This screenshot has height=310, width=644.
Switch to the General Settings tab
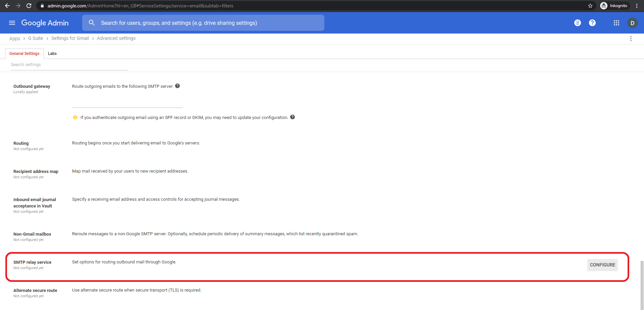point(24,54)
